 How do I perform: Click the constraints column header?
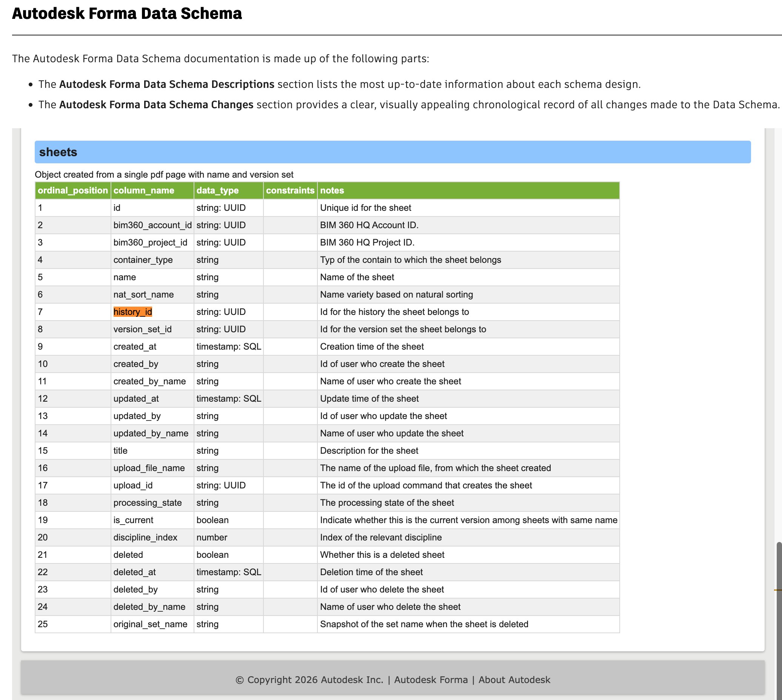click(x=290, y=190)
